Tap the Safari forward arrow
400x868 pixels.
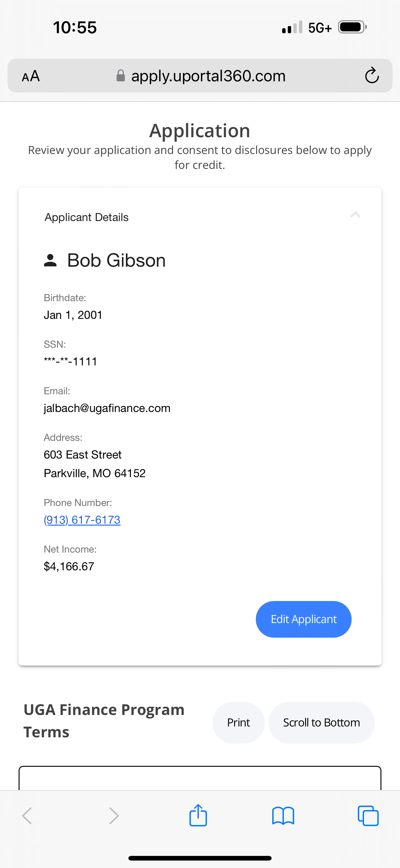(114, 816)
